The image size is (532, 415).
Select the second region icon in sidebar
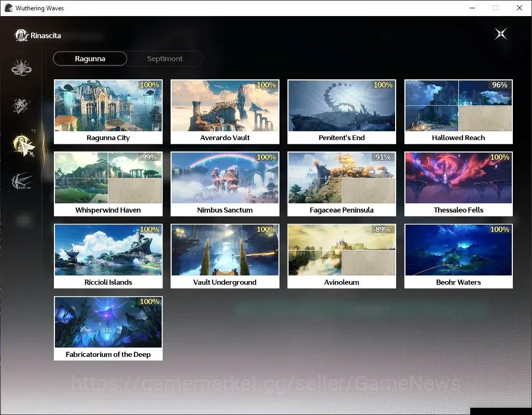tap(21, 105)
